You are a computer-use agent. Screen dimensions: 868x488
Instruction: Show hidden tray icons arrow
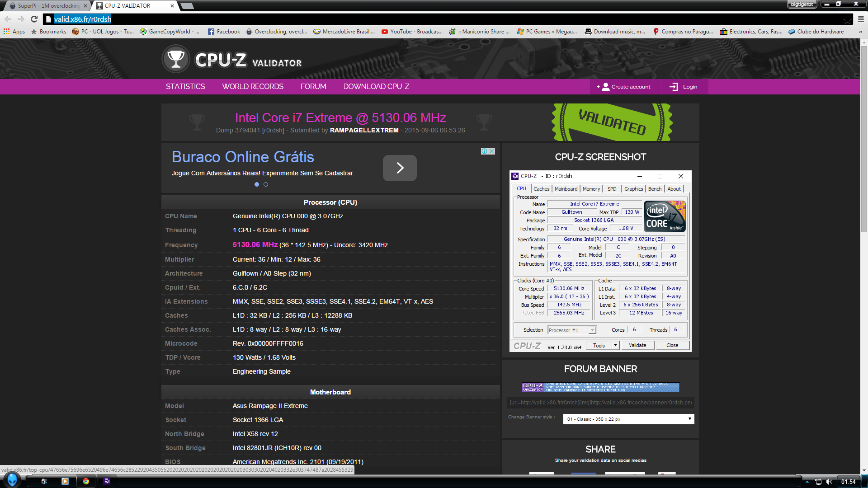tap(807, 482)
